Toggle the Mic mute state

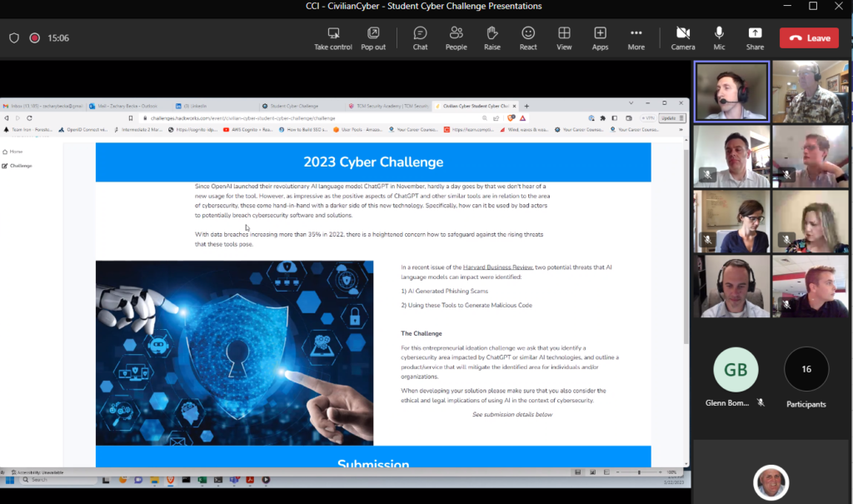point(719,38)
